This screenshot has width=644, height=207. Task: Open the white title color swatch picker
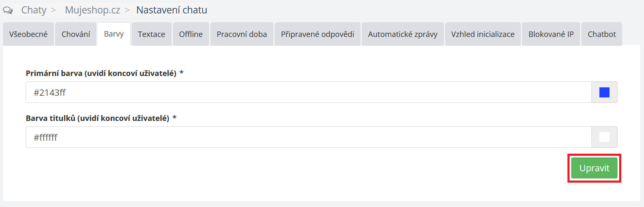[x=604, y=137]
